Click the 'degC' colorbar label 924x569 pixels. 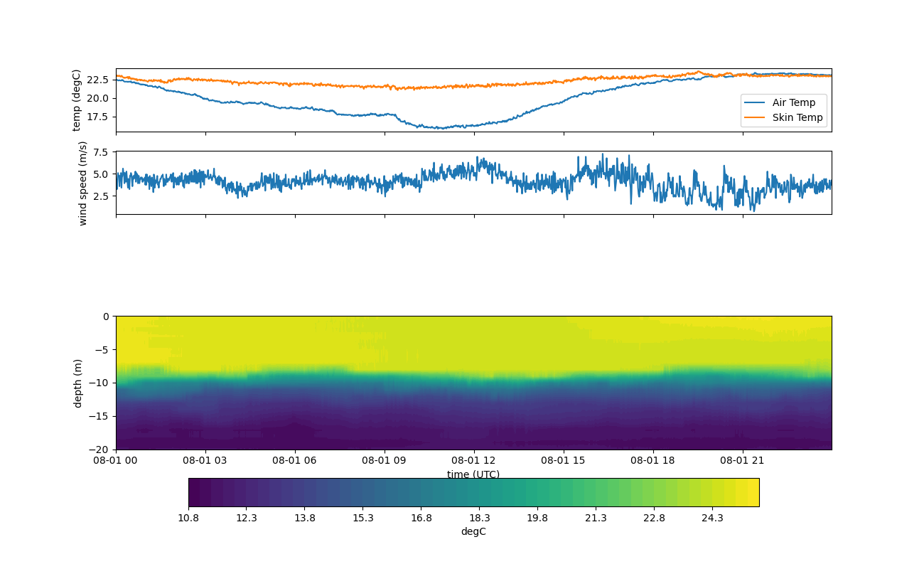[473, 531]
